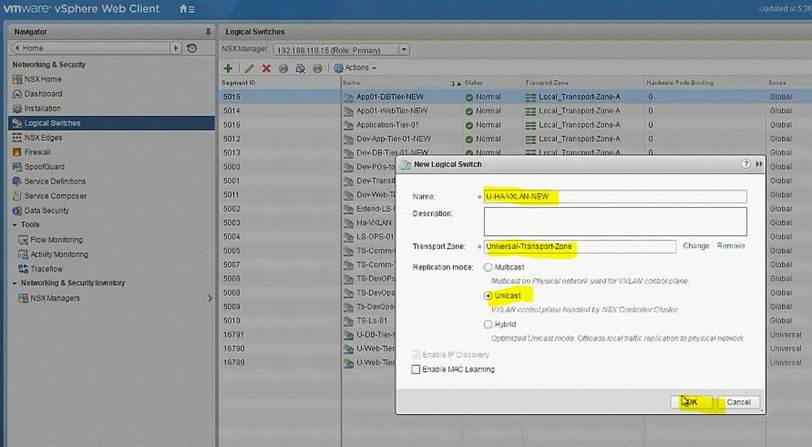The width and height of the screenshot is (812, 447).
Task: Open Firewall in the navigator
Action: 37,152
